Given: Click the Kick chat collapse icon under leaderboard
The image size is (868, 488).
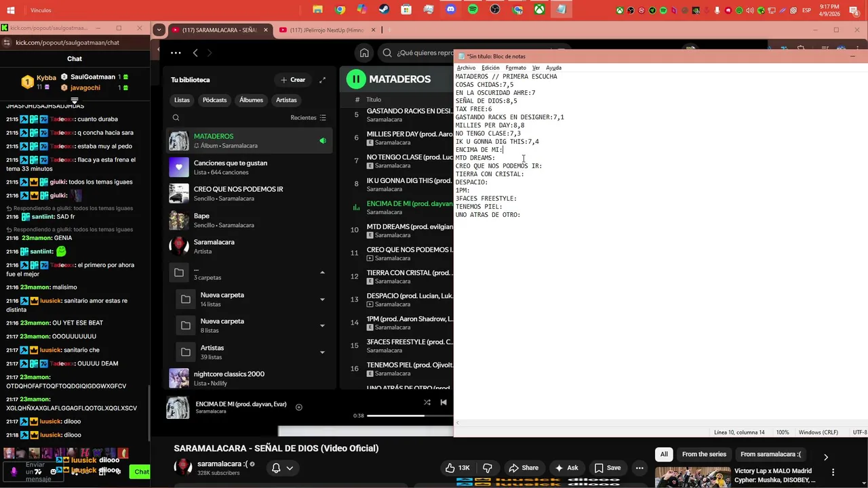Looking at the screenshot, I should [x=75, y=100].
